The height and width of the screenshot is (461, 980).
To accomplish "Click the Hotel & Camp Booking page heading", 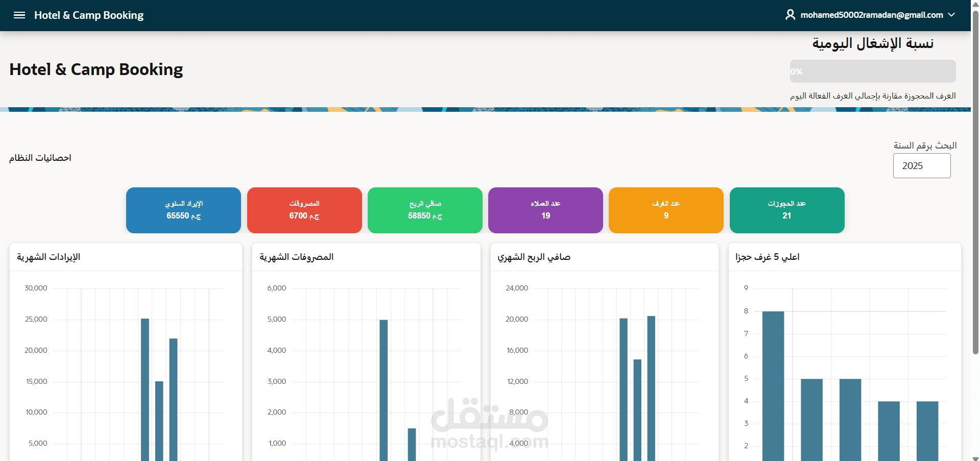I will click(x=96, y=69).
